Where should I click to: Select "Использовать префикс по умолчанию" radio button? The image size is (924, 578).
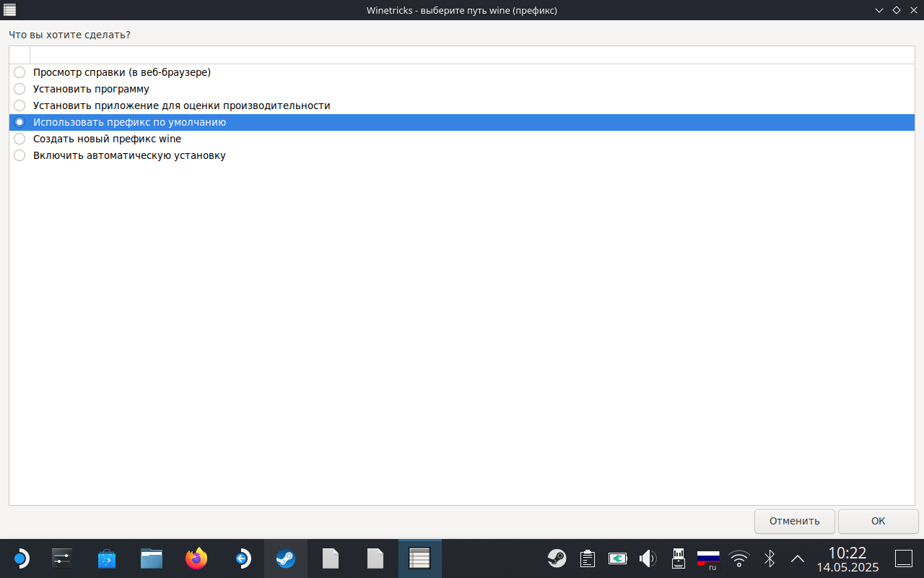pos(19,122)
